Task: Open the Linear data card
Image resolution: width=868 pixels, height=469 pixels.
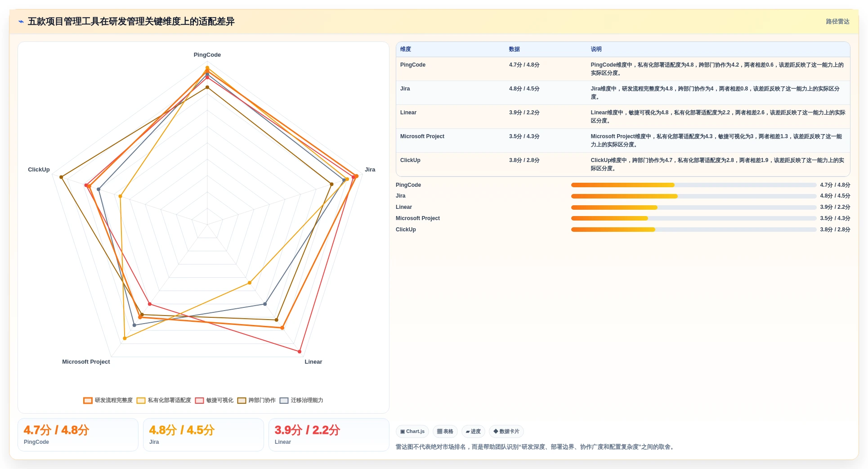Action: [329, 435]
